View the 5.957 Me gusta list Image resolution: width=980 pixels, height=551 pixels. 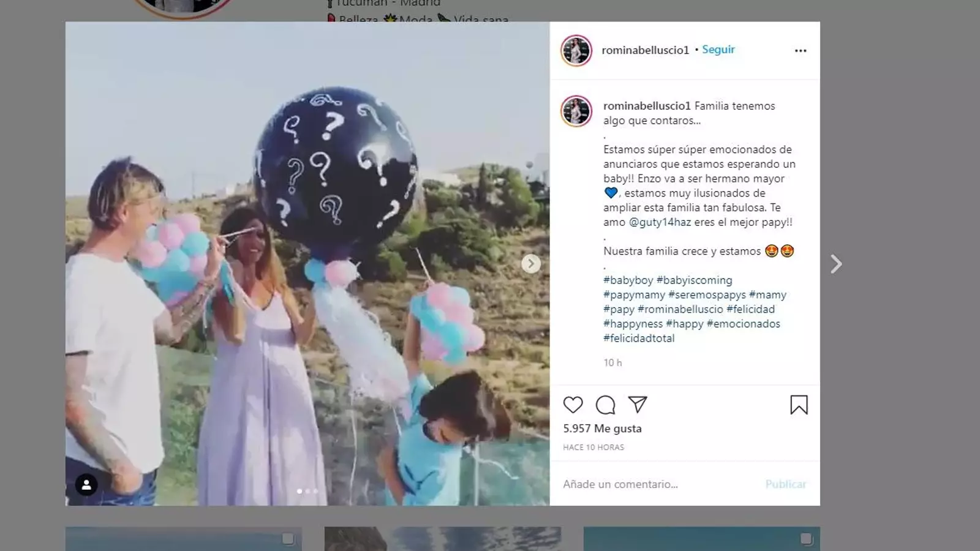click(x=603, y=429)
